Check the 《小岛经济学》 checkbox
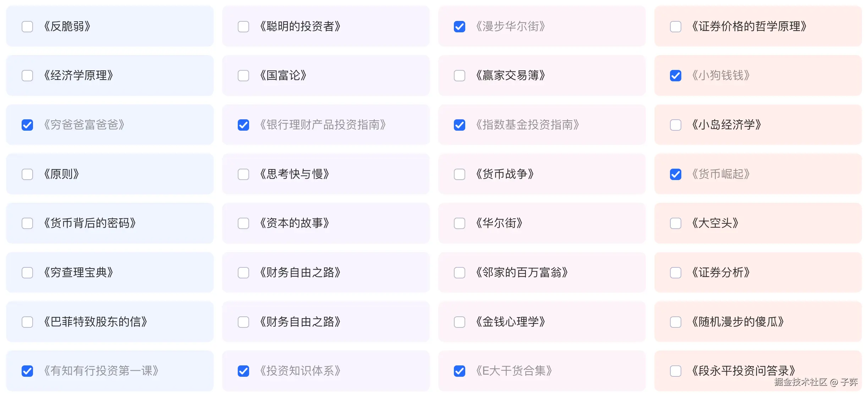Image resolution: width=868 pixels, height=397 pixels. 676,125
